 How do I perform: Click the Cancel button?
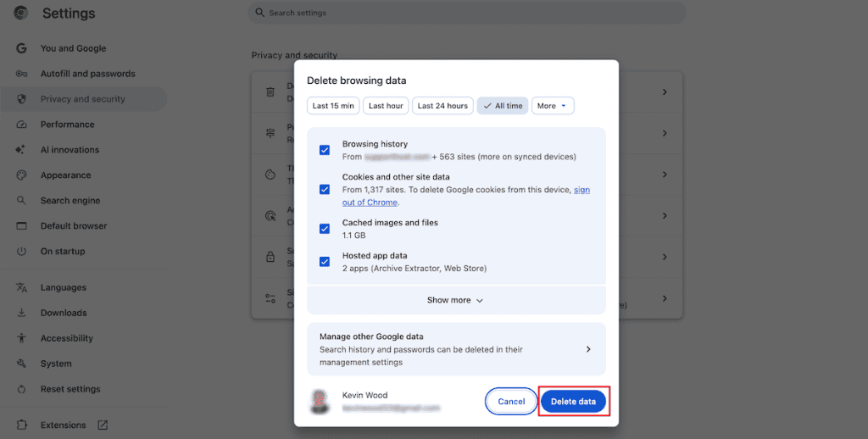pos(511,402)
